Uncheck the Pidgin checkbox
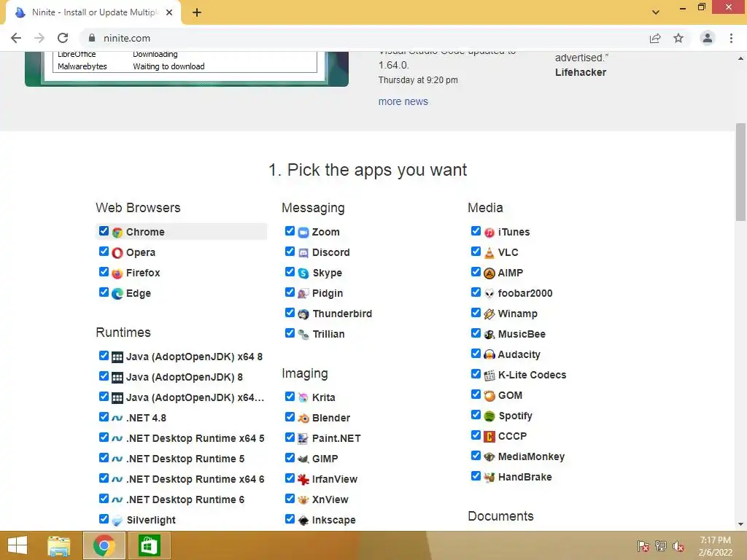The width and height of the screenshot is (747, 560). pos(290,292)
